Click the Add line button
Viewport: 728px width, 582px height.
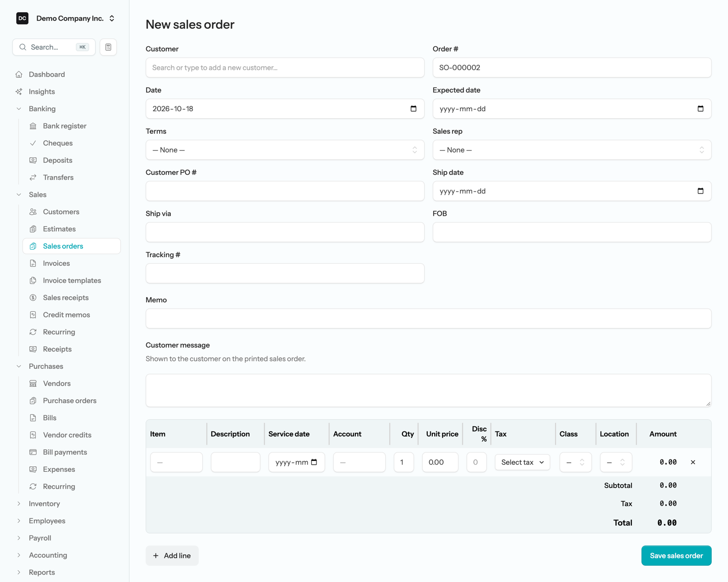click(172, 556)
